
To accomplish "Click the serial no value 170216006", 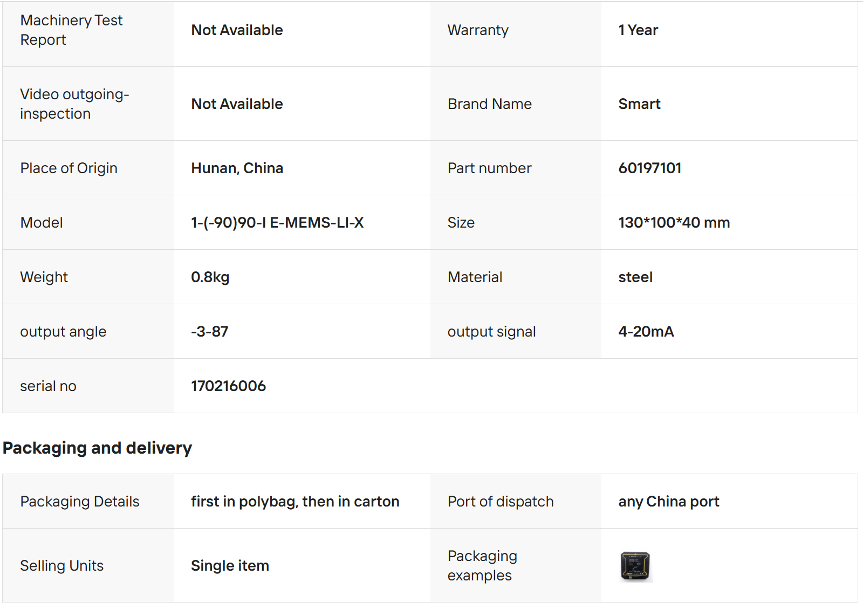I will [x=228, y=386].
